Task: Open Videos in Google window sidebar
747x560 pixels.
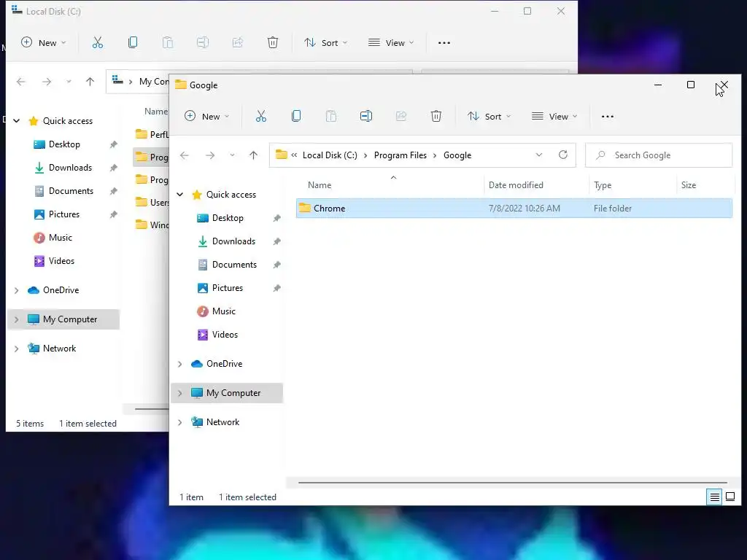Action: [x=225, y=334]
